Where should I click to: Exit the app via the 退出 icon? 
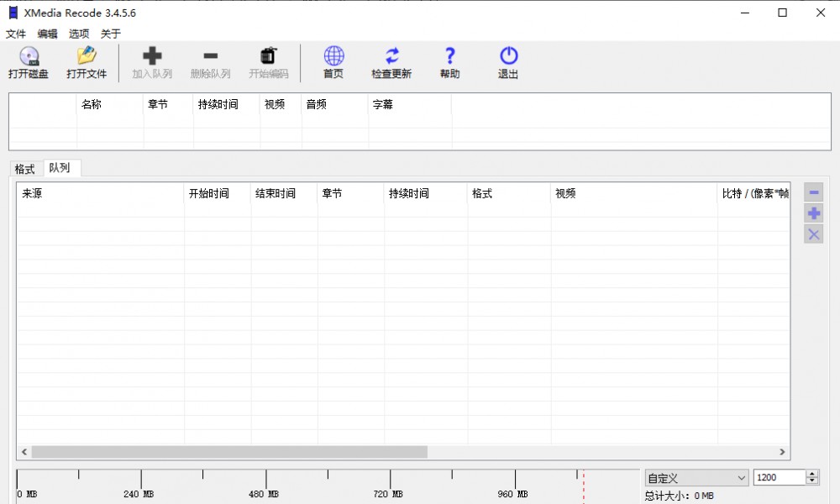508,62
